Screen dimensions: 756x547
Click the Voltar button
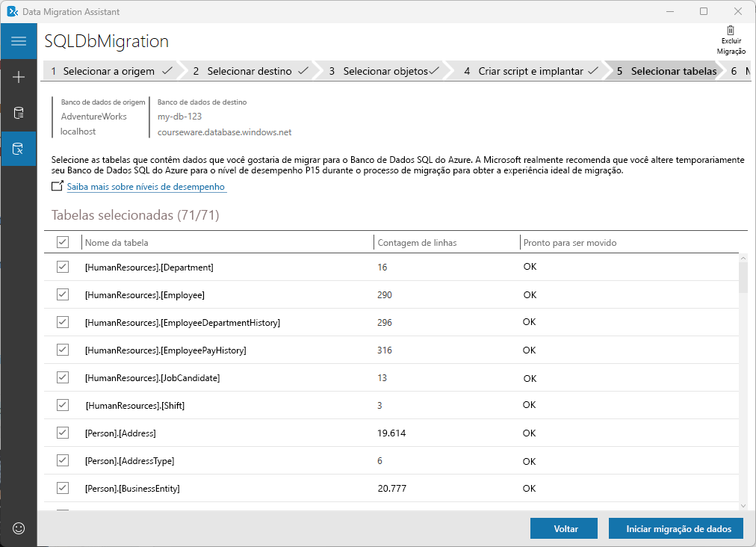566,528
